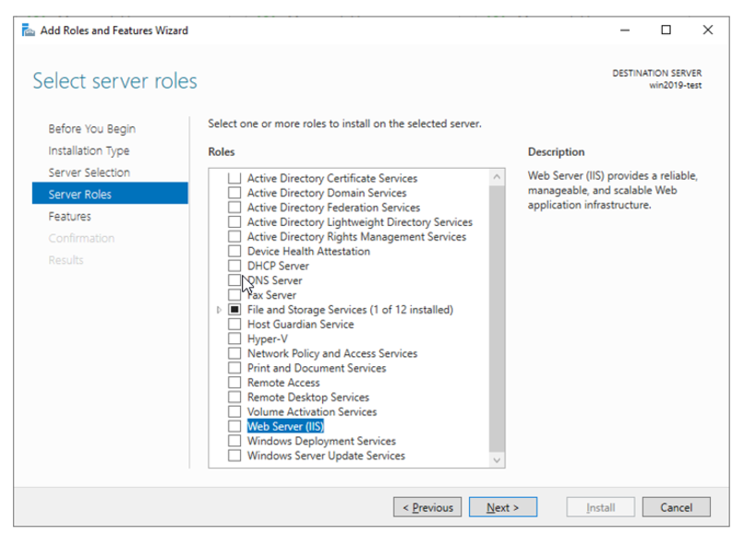Click the Network Policy and Access Services label
Image resolution: width=756 pixels, height=546 pixels.
pos(332,353)
